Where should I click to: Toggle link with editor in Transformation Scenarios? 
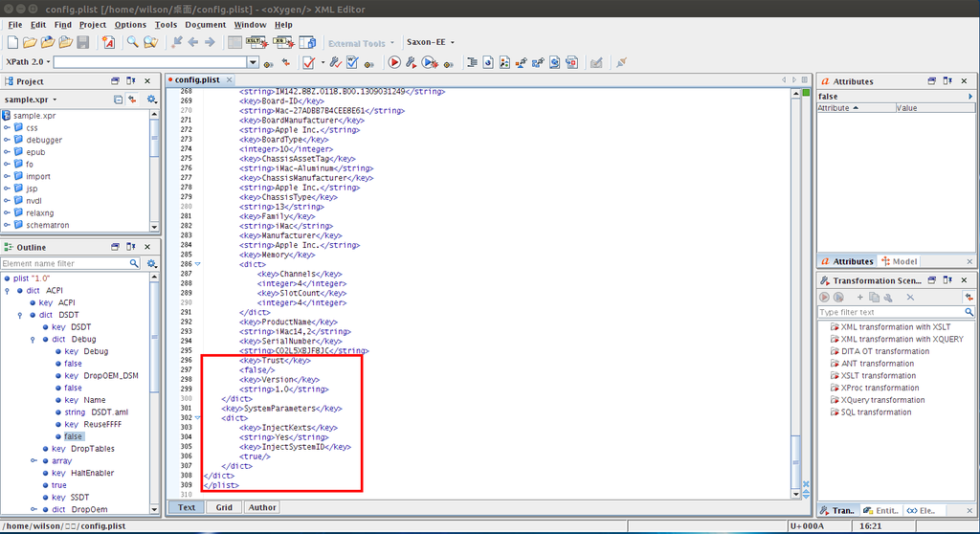(969, 298)
